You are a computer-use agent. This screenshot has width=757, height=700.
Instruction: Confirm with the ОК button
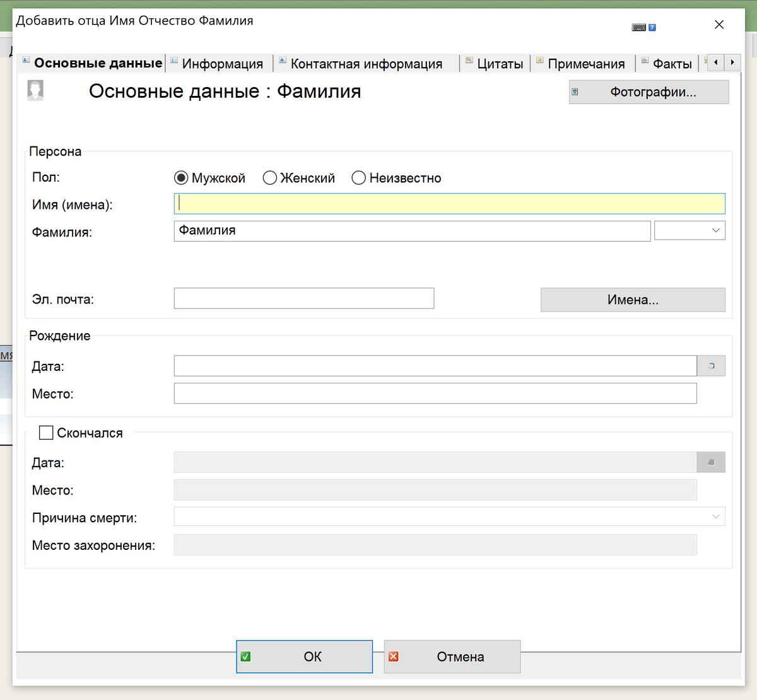tap(304, 656)
